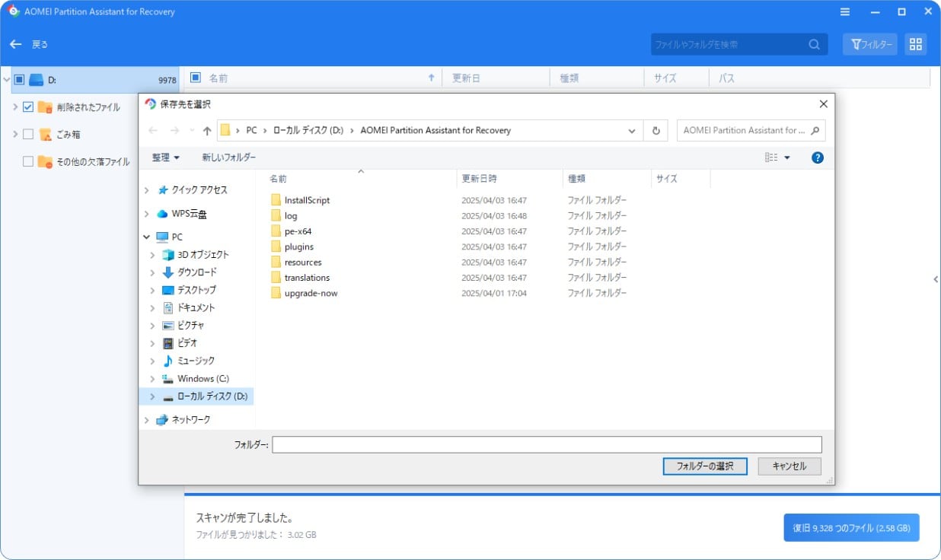
Task: Close the 保存先を選択 dialog
Action: click(x=823, y=104)
